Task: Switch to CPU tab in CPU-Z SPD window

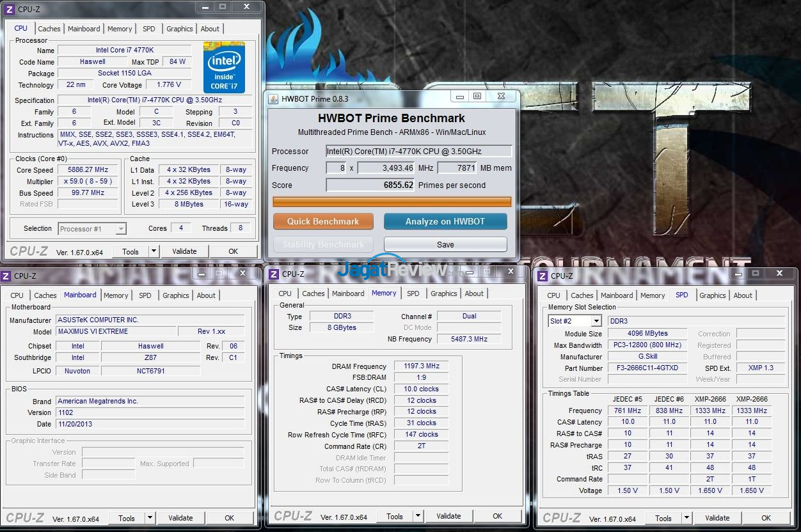Action: (x=554, y=295)
